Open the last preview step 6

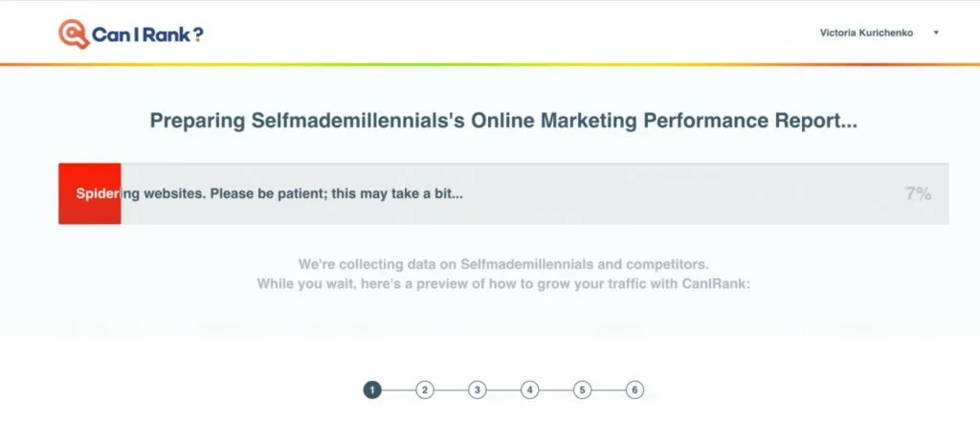click(635, 389)
